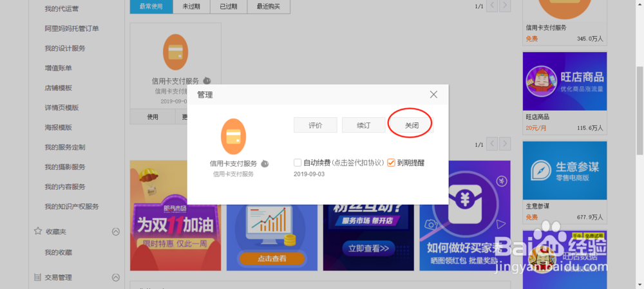Uncheck the 到期提醒 checkbox

(x=391, y=163)
